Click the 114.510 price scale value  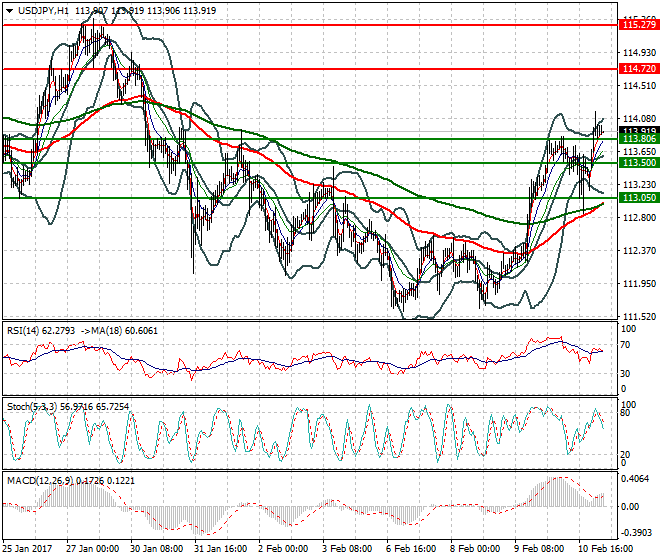[639, 85]
